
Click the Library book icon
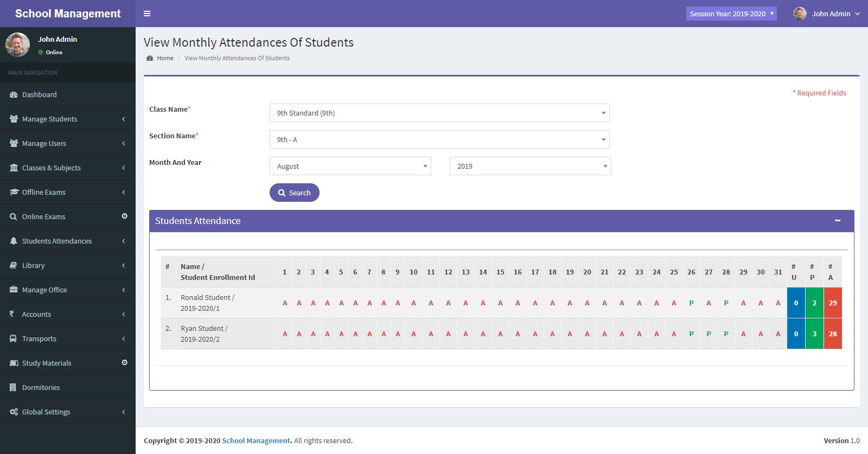[x=14, y=265]
